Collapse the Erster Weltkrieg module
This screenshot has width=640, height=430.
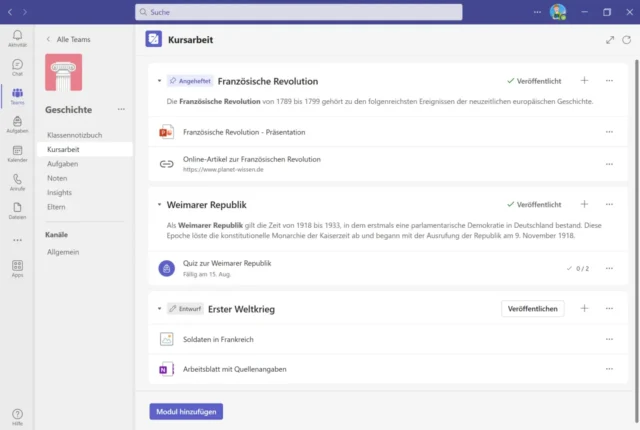coord(159,310)
